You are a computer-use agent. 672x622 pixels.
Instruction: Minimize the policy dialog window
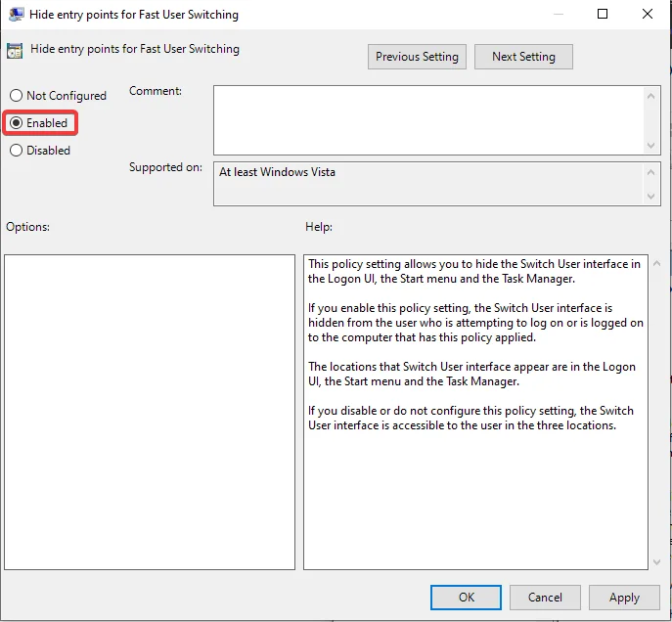click(558, 14)
